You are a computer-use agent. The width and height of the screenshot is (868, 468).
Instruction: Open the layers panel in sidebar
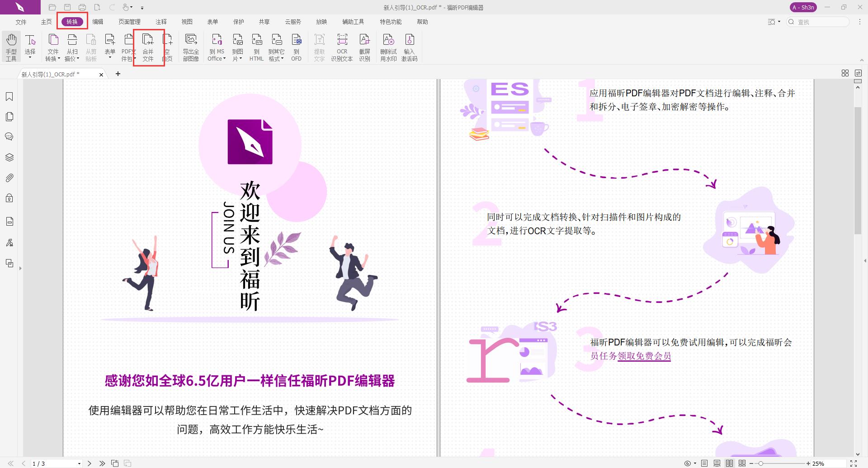coord(9,157)
